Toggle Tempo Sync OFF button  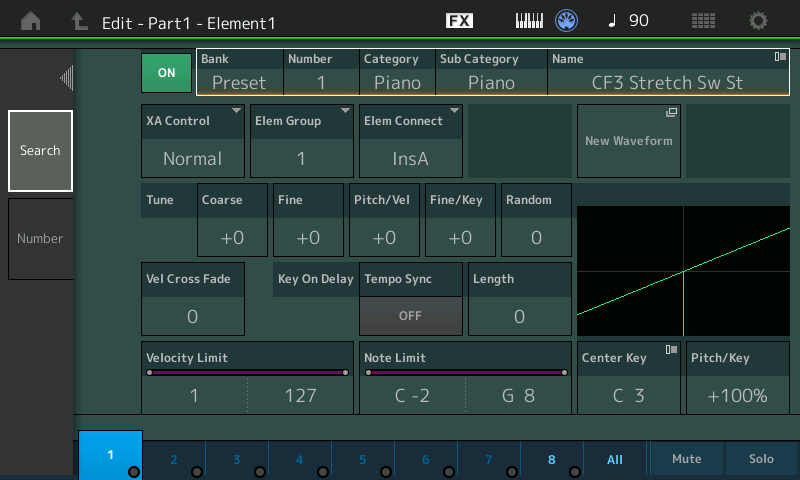pos(410,315)
